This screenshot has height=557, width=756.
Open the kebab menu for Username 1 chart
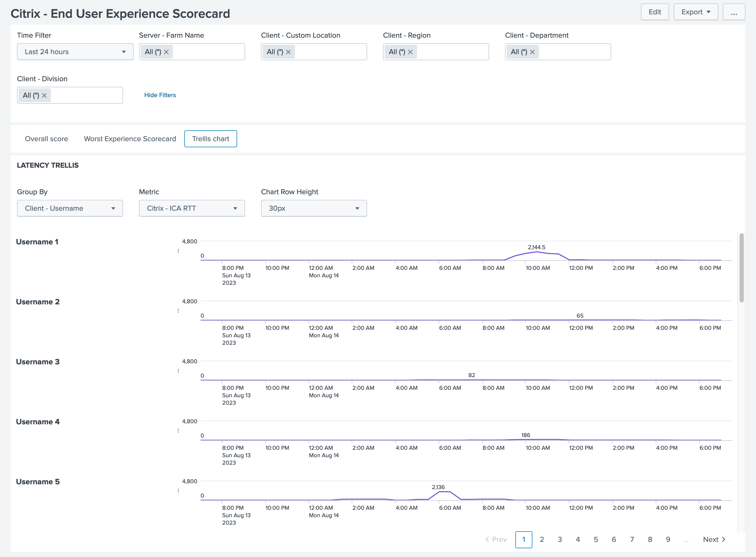click(178, 251)
